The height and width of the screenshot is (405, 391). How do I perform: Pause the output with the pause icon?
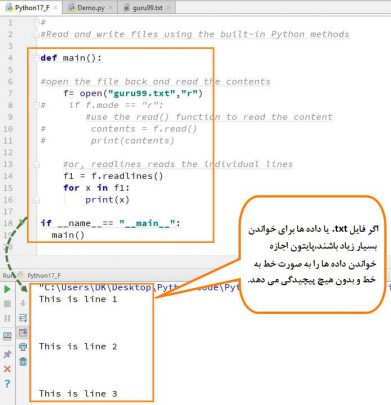click(7, 318)
